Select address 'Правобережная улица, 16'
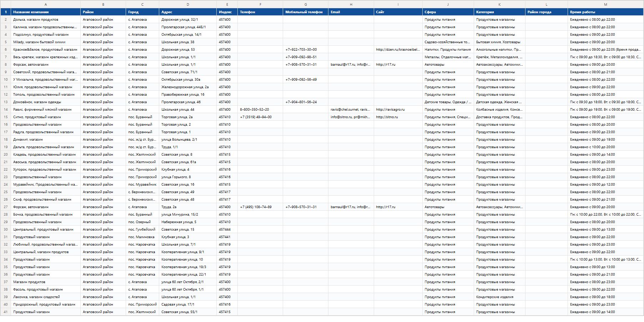Screen dimensions: 644x322 coord(188,95)
